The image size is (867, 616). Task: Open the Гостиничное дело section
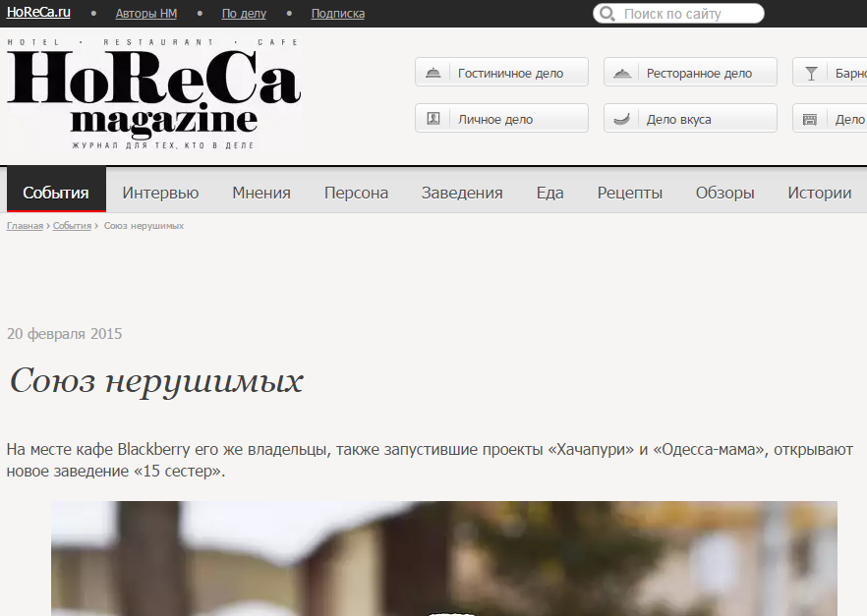coord(501,73)
